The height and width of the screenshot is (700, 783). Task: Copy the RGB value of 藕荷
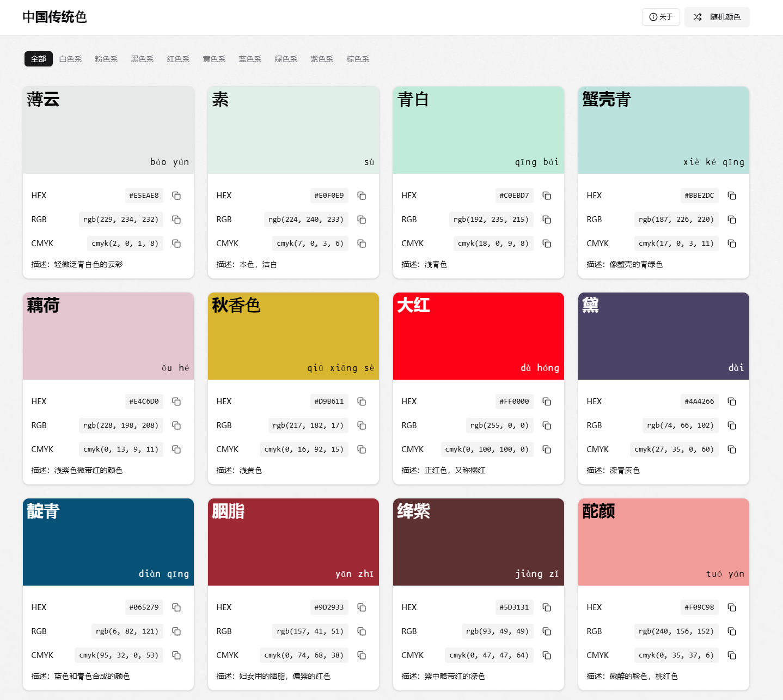pyautogui.click(x=176, y=425)
